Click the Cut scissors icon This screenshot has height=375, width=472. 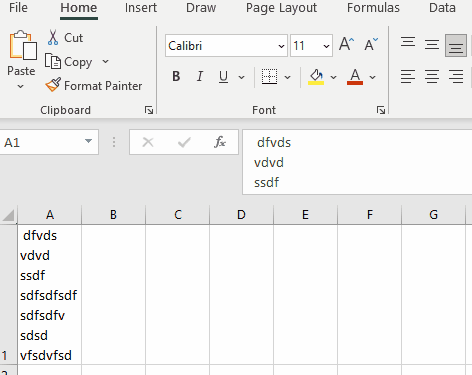click(53, 37)
